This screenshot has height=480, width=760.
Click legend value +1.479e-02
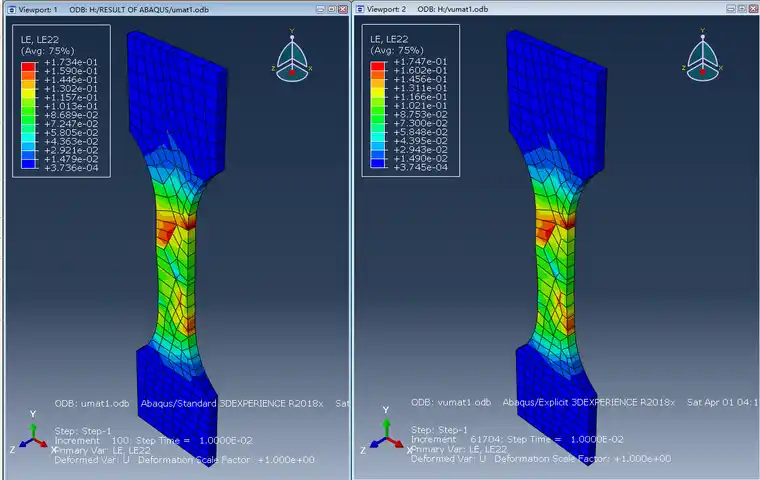(x=71, y=159)
